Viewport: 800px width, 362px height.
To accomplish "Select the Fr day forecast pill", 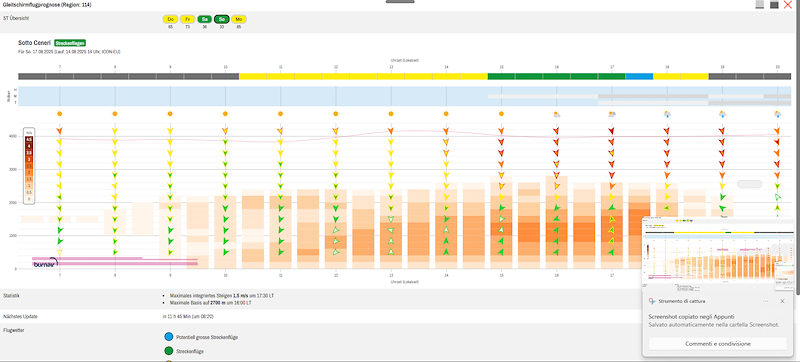I will point(188,19).
